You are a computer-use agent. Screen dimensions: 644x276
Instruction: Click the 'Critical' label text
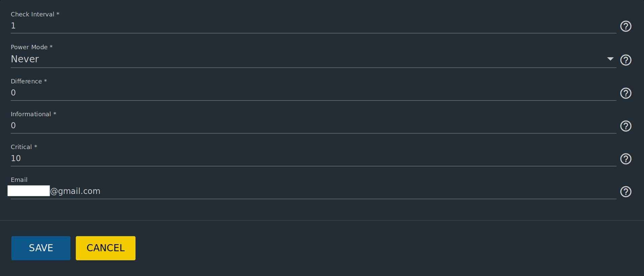pyautogui.click(x=21, y=147)
